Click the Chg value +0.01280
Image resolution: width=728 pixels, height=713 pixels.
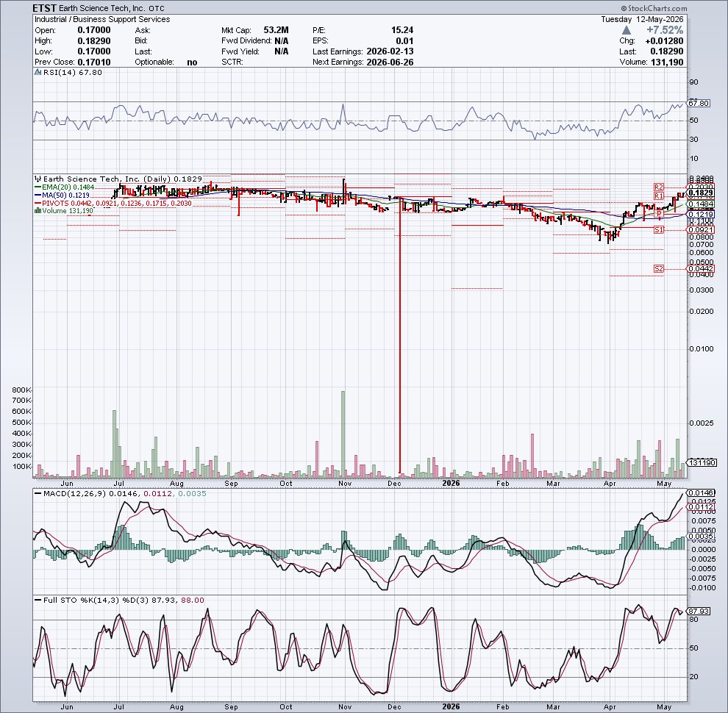[665, 41]
